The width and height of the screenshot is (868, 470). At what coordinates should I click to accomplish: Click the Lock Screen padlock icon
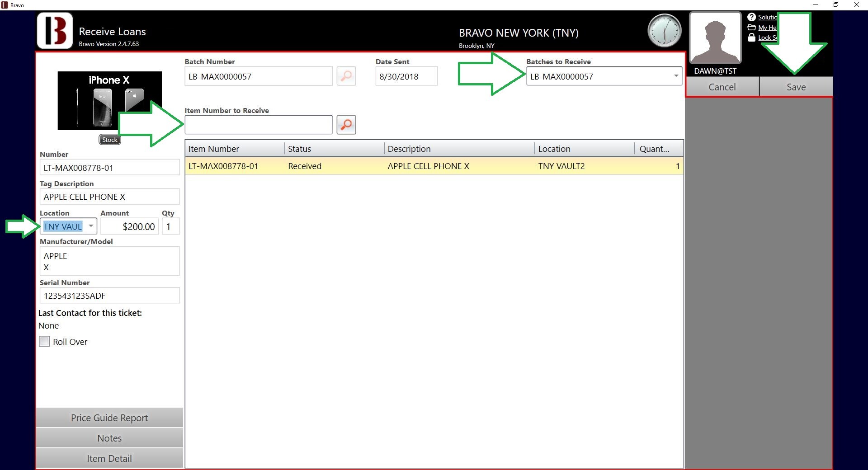(x=751, y=38)
